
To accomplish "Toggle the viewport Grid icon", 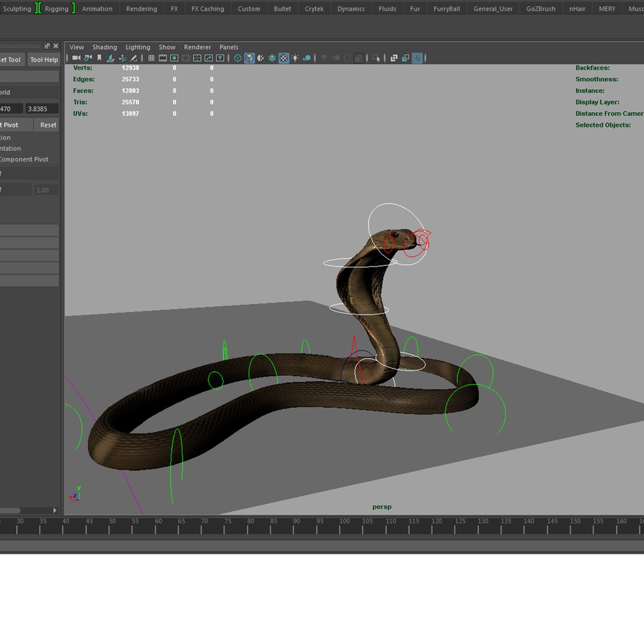I will click(151, 58).
